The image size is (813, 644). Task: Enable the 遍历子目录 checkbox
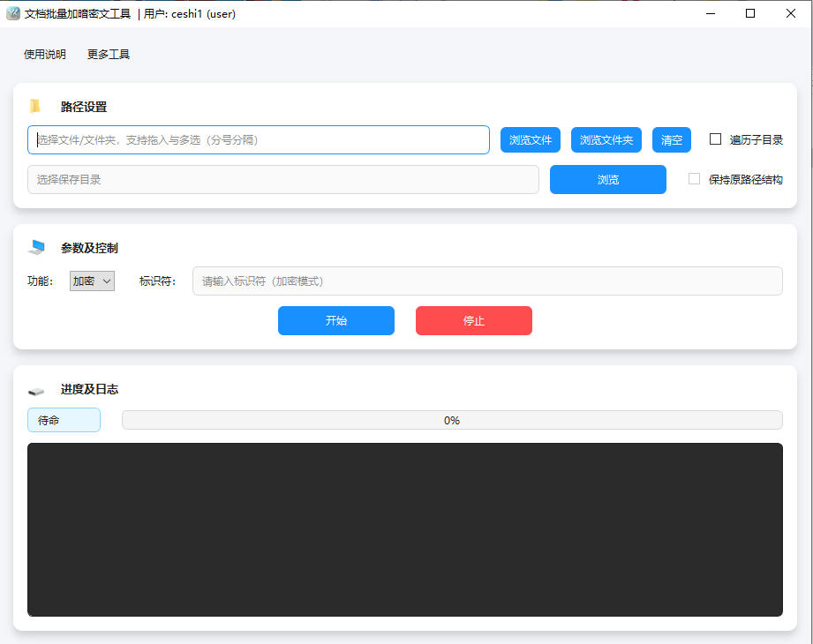(716, 139)
